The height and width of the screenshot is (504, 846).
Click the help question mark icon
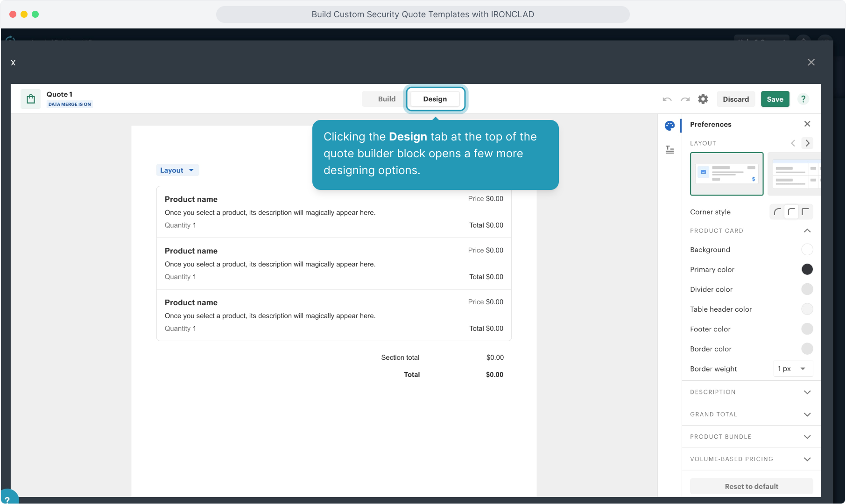point(803,99)
